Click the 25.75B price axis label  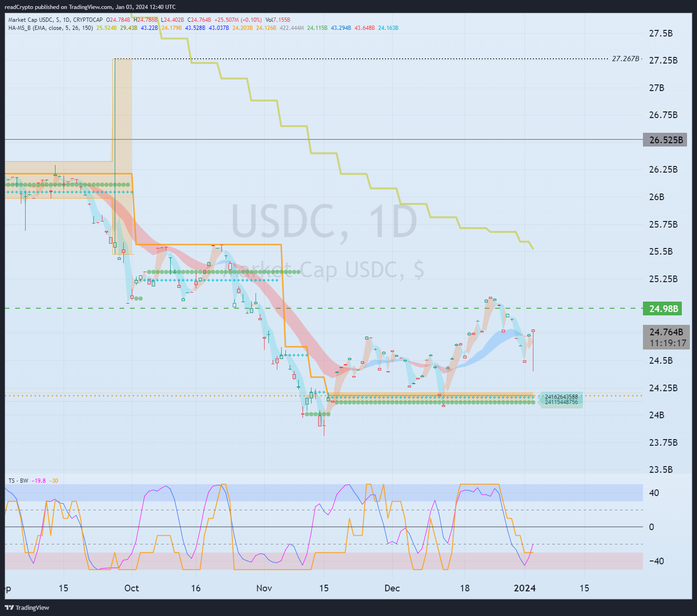663,224
